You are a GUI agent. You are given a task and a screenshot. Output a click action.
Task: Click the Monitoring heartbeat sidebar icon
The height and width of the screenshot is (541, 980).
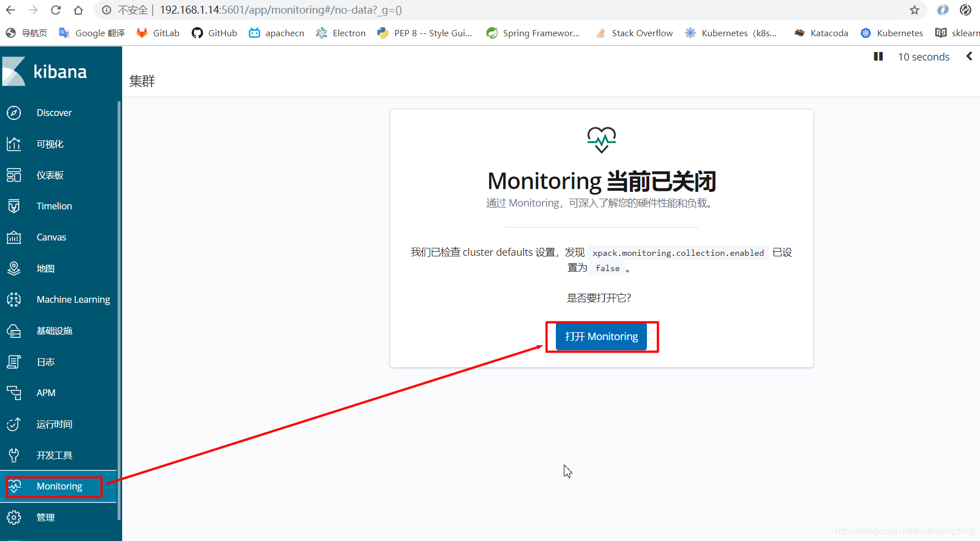pos(14,486)
